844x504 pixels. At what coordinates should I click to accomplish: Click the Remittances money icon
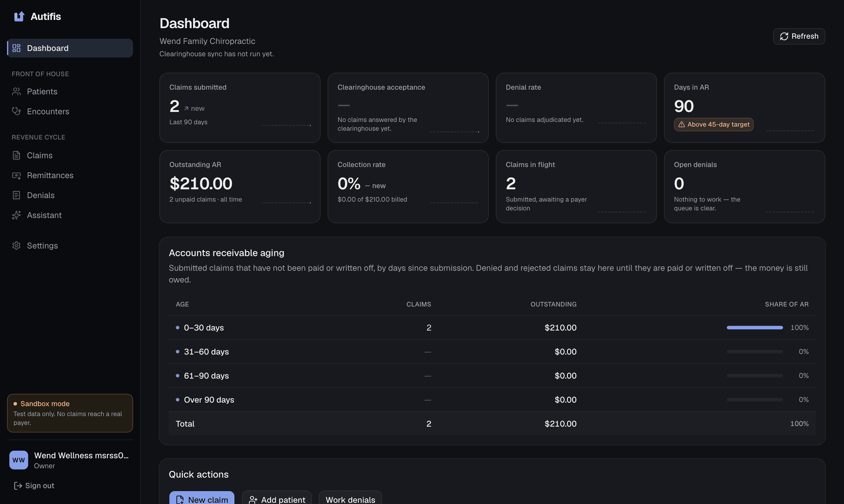pos(16,175)
